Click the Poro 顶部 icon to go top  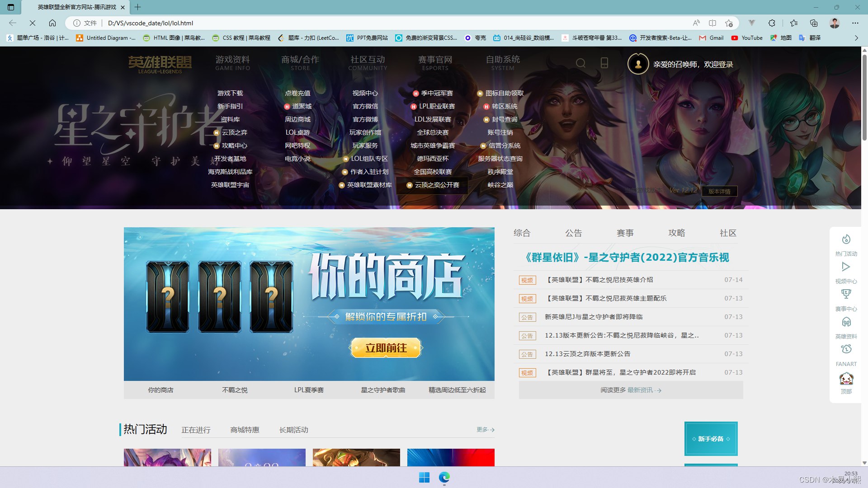[846, 377]
